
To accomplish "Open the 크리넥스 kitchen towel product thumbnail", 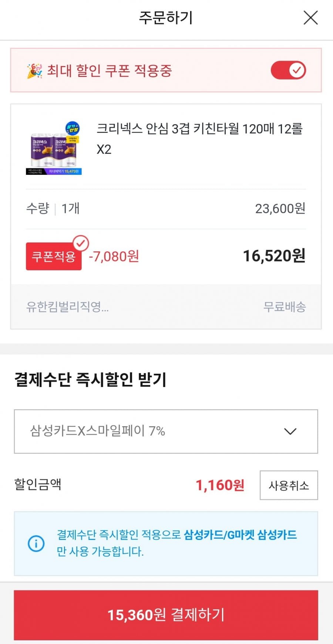I will click(x=54, y=148).
